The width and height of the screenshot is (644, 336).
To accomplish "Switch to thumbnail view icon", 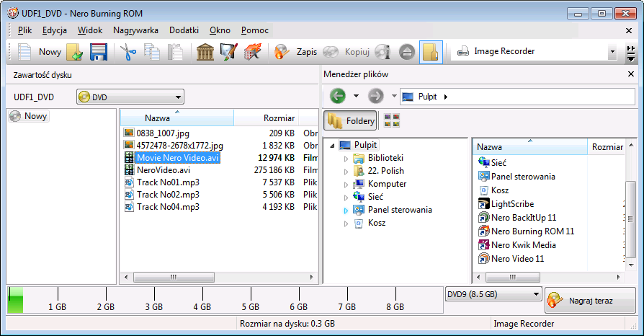I will pyautogui.click(x=391, y=120).
